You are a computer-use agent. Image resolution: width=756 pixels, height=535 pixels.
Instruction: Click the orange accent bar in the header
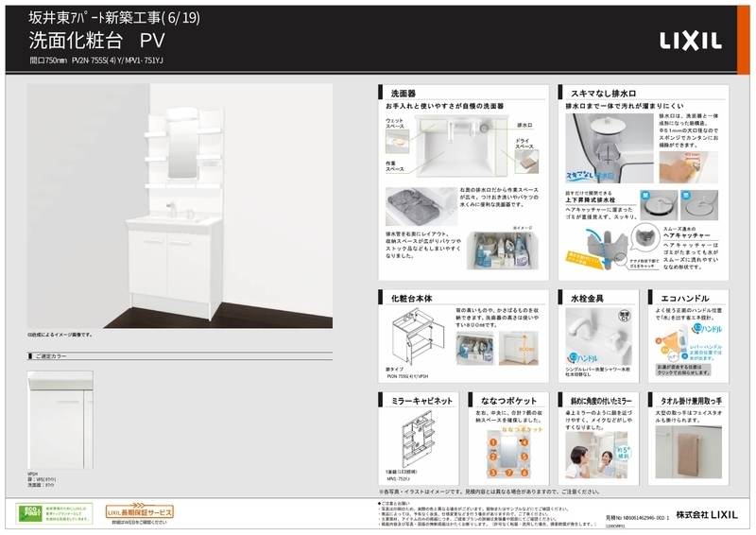coord(744,40)
